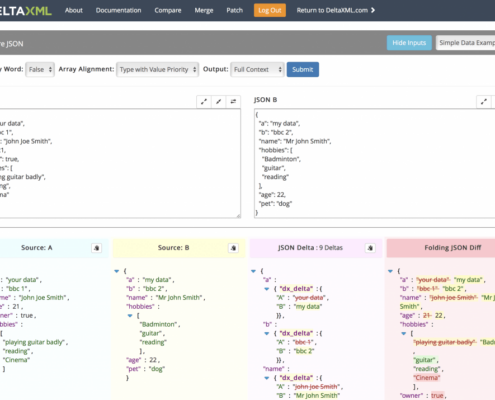
Task: Click the "age" : 22 line in Source: B
Action: point(143,360)
